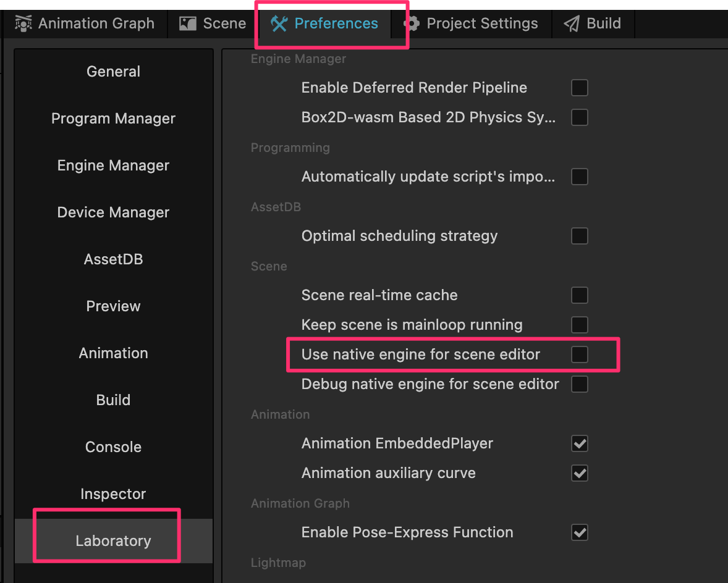
Task: Click the 'Animation EmbeddedPlayer' label
Action: click(x=397, y=443)
